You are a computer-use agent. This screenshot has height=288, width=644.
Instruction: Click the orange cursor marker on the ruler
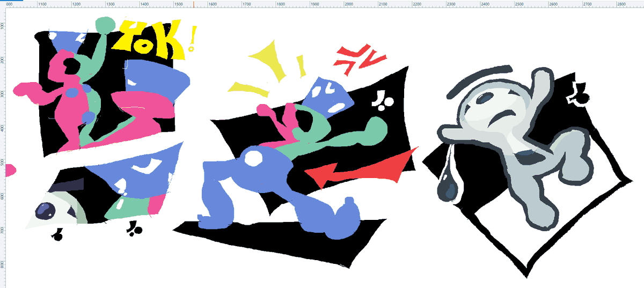(x=194, y=4)
